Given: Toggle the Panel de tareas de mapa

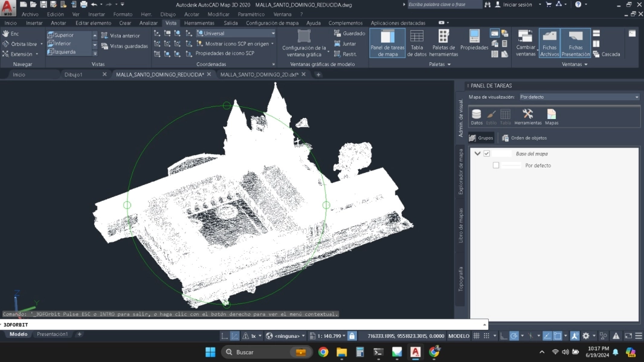Looking at the screenshot, I should tap(387, 42).
